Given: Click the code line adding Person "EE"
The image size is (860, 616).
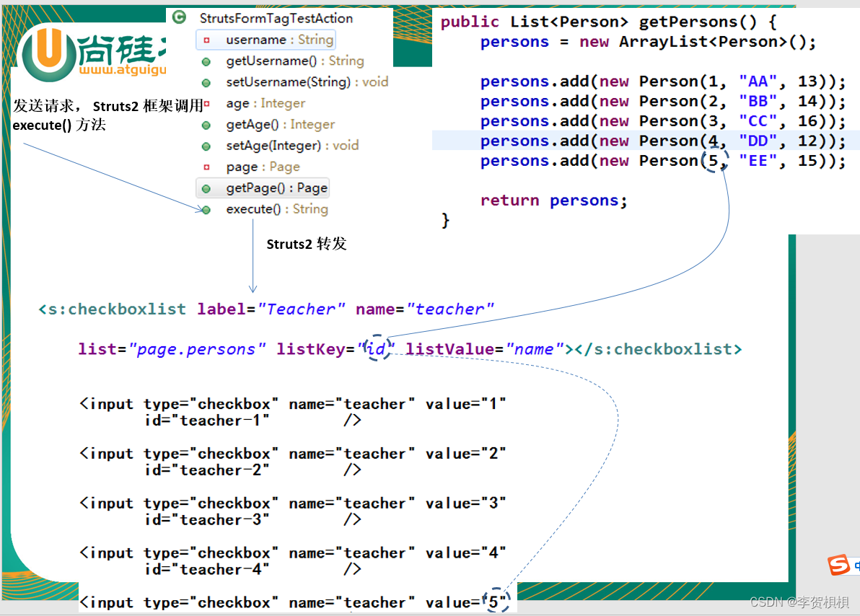Looking at the screenshot, I should pyautogui.click(x=663, y=161).
